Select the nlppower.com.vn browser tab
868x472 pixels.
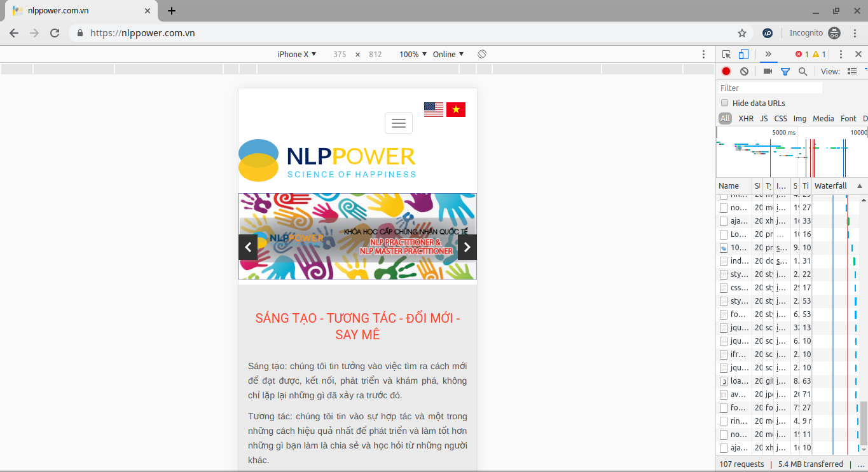[81, 11]
